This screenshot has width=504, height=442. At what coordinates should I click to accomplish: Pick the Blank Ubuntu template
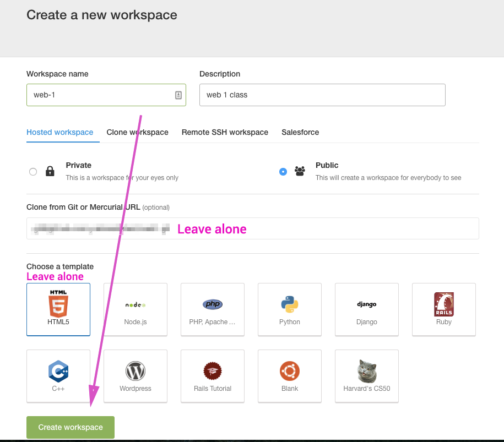point(290,375)
